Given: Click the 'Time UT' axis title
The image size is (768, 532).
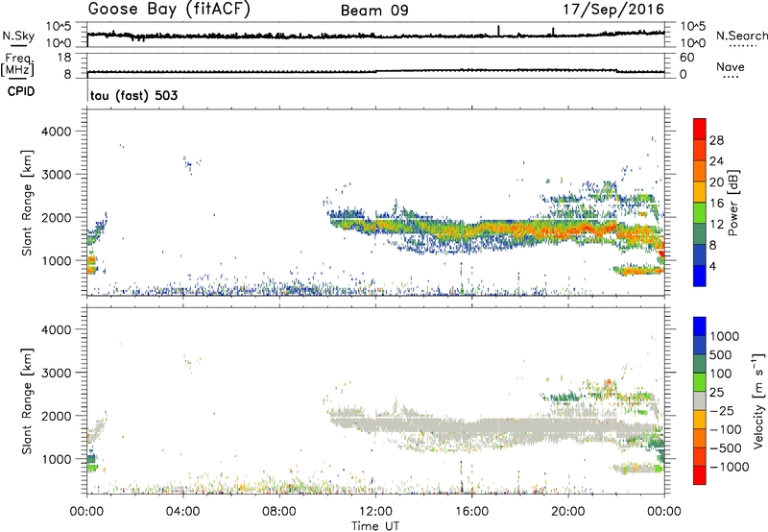Looking at the screenshot, I should tap(375, 526).
